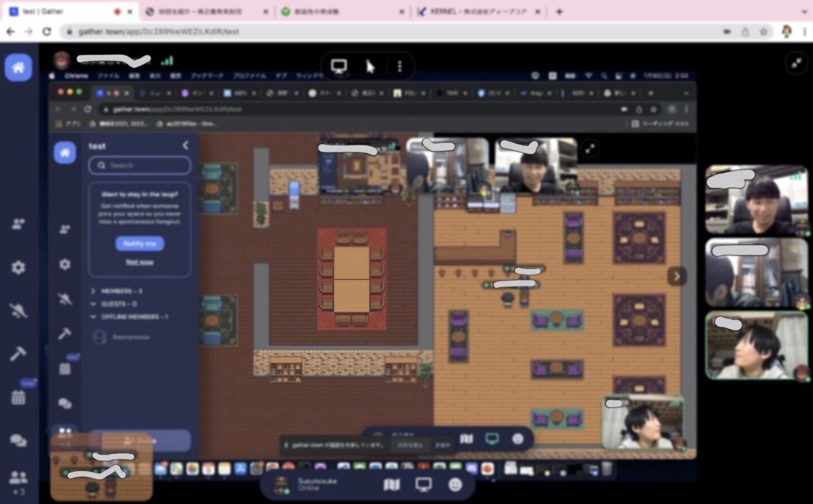Switch to the tab with the globe favicon

pyautogui.click(x=207, y=11)
